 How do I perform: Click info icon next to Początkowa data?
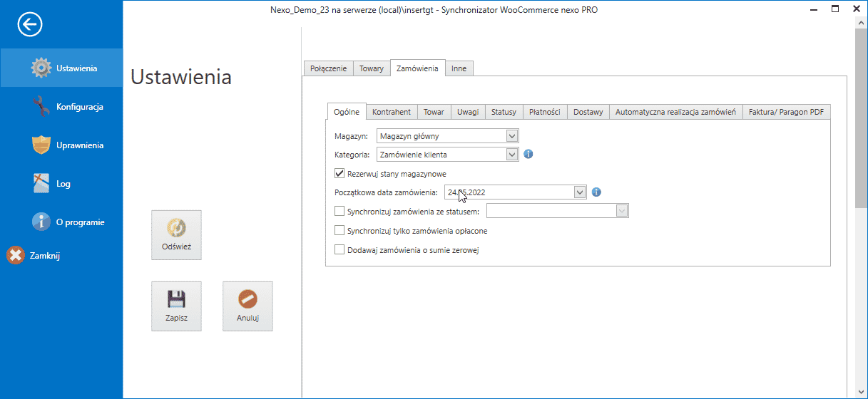[597, 192]
